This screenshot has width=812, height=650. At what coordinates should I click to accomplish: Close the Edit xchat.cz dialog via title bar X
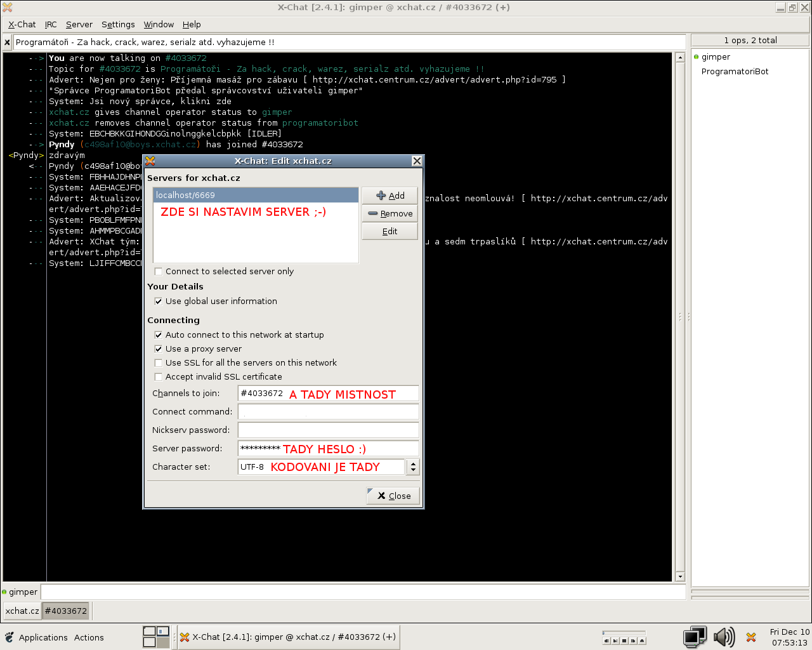(x=417, y=161)
